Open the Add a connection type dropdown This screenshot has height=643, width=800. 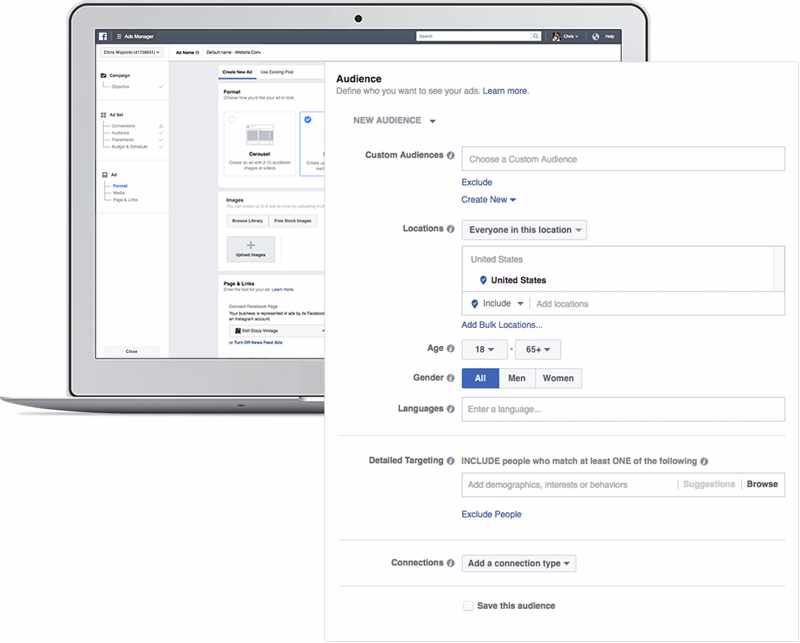coord(517,563)
